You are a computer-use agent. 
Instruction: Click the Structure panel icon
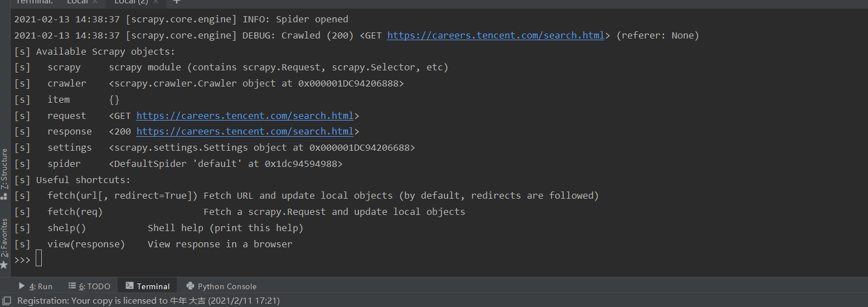coord(4,196)
